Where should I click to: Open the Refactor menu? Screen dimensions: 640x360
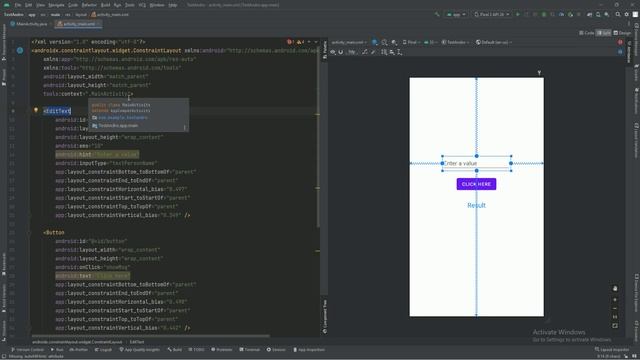point(89,5)
